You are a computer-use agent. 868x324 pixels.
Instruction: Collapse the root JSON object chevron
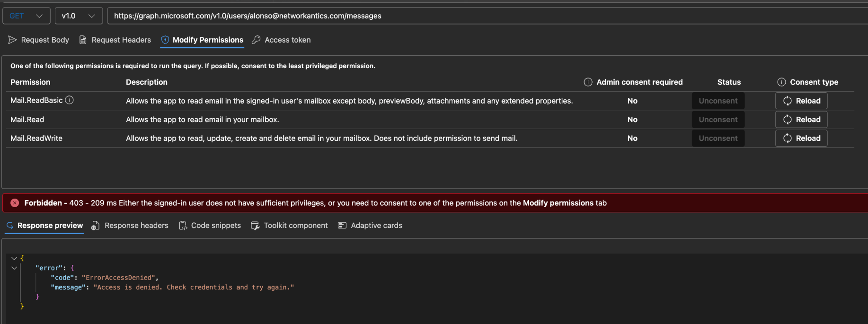(x=14, y=258)
